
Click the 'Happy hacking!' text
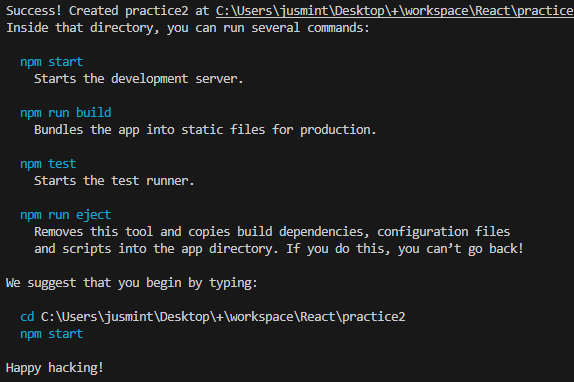55,368
